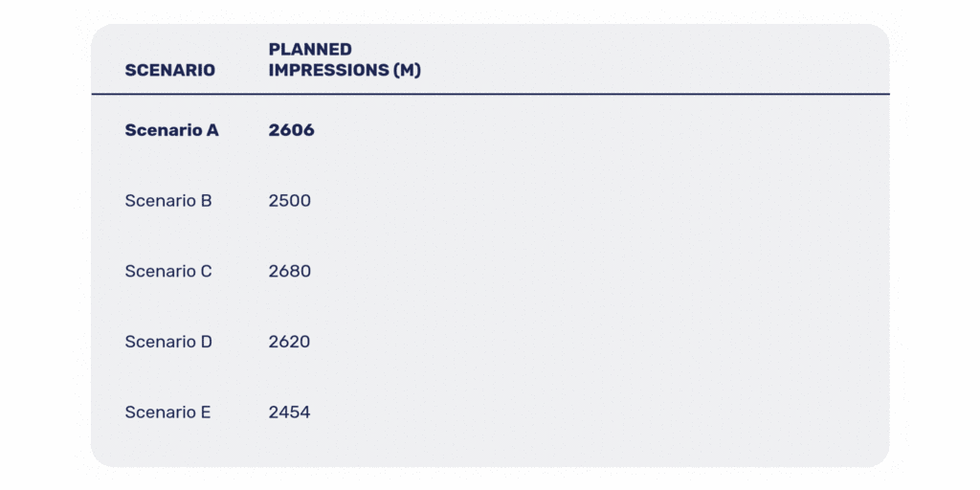This screenshot has width=980, height=490.
Task: Click the 2680 impressions value
Action: [289, 271]
